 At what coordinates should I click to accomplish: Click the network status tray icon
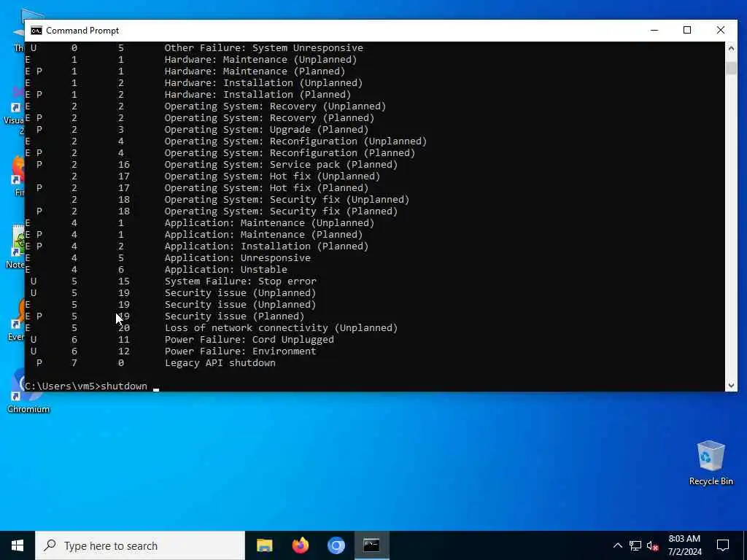tap(635, 545)
